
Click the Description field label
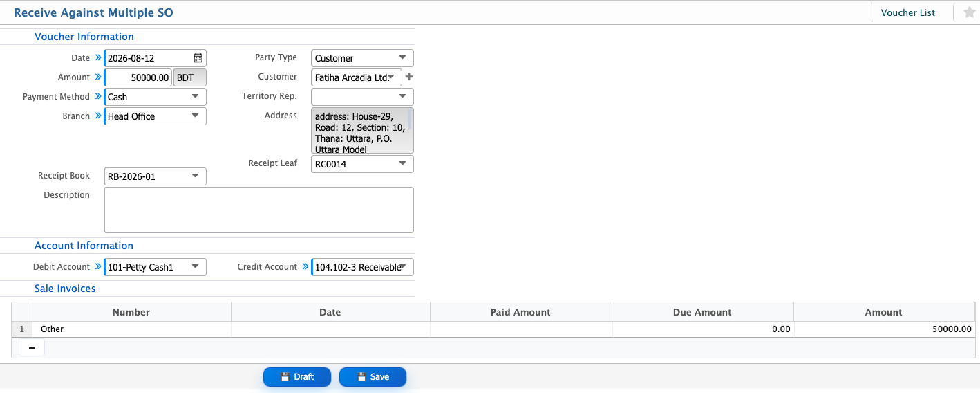66,195
